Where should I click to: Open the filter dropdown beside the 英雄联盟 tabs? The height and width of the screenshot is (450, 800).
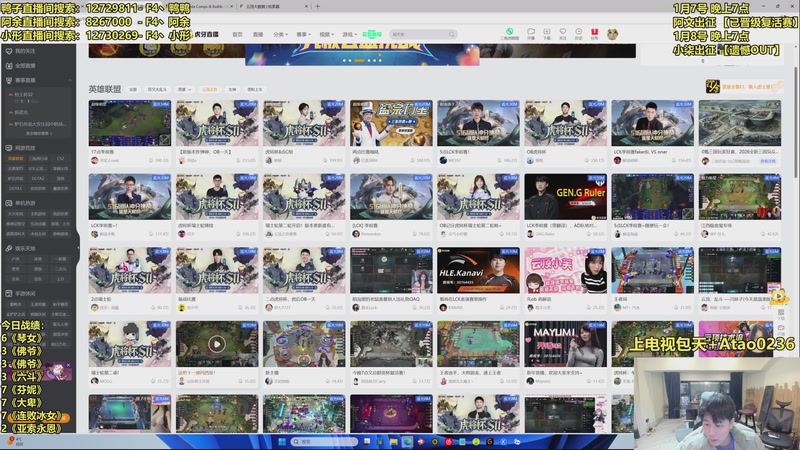pyautogui.click(x=184, y=89)
